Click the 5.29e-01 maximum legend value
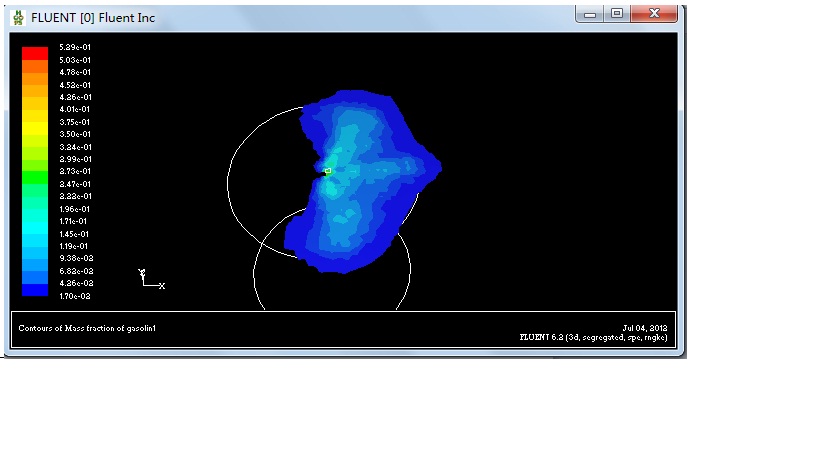This screenshot has height=460, width=819. coord(75,48)
